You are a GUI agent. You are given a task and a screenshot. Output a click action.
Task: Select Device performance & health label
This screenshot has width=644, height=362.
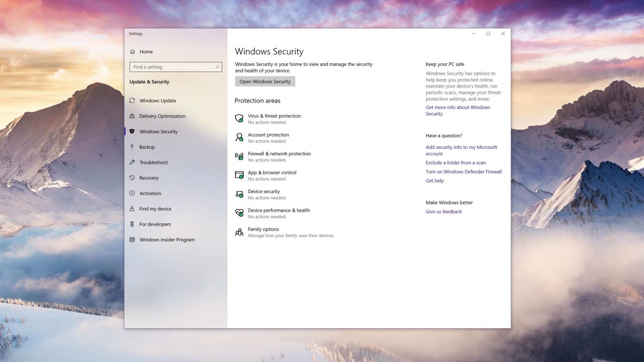279,210
